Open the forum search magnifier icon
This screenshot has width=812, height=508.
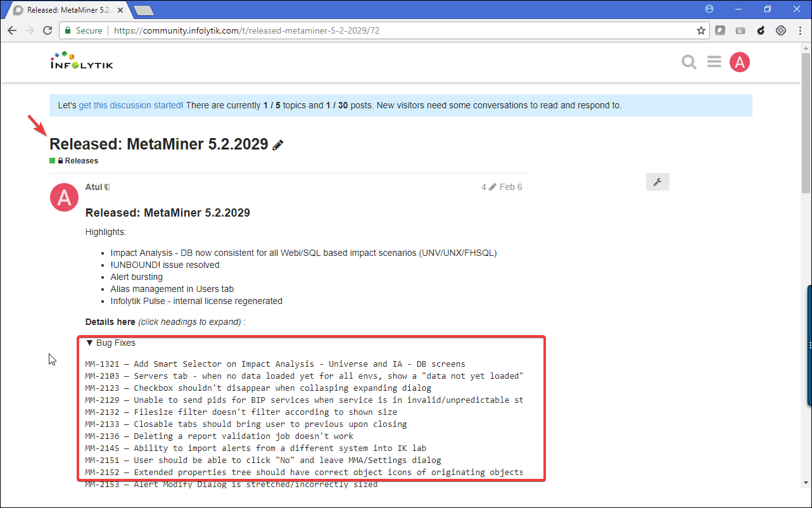(689, 62)
